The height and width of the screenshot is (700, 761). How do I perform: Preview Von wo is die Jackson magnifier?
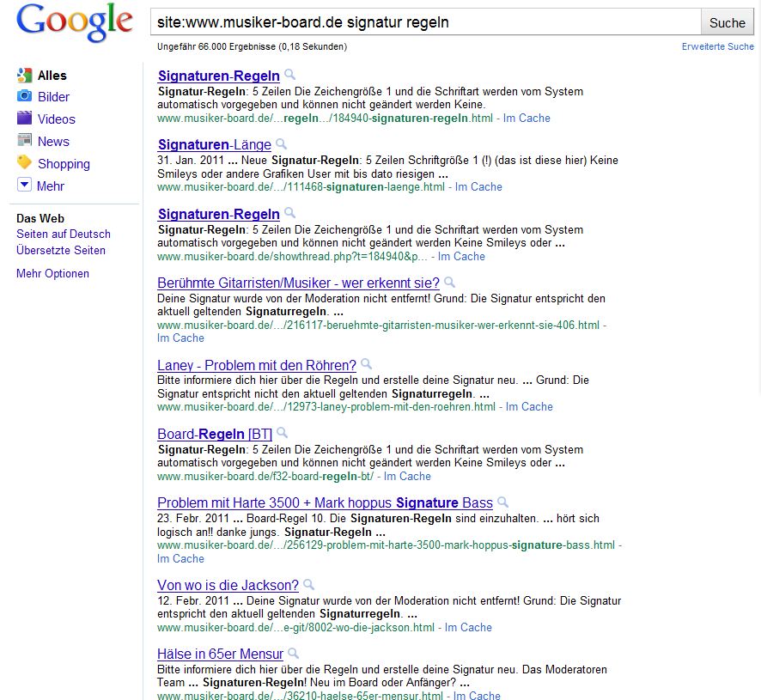(x=309, y=584)
